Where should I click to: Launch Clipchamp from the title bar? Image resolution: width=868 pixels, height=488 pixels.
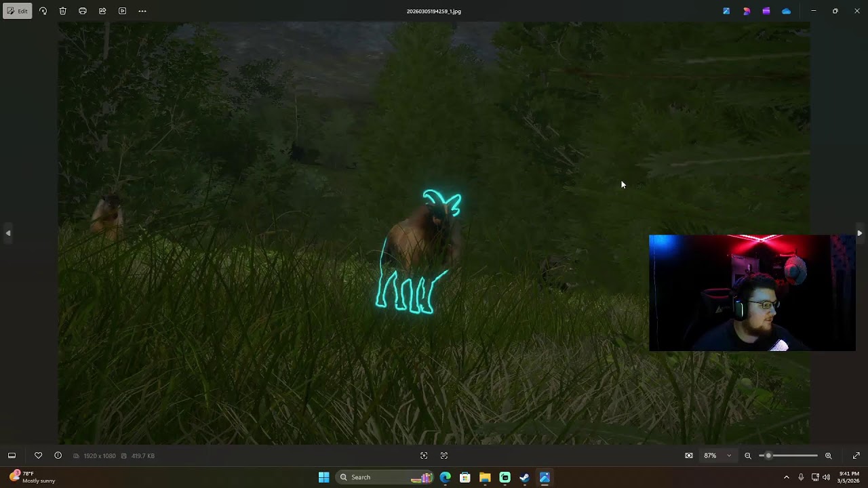(x=766, y=11)
